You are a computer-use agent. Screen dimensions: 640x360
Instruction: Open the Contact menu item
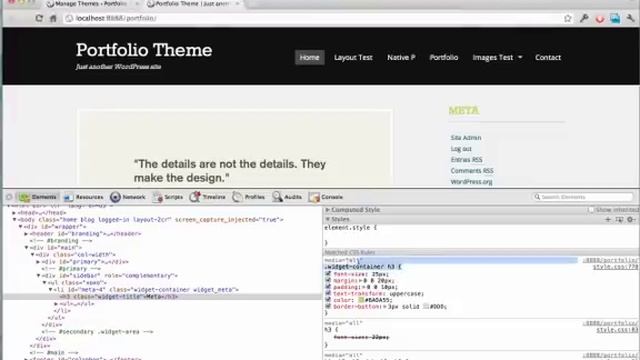click(548, 58)
